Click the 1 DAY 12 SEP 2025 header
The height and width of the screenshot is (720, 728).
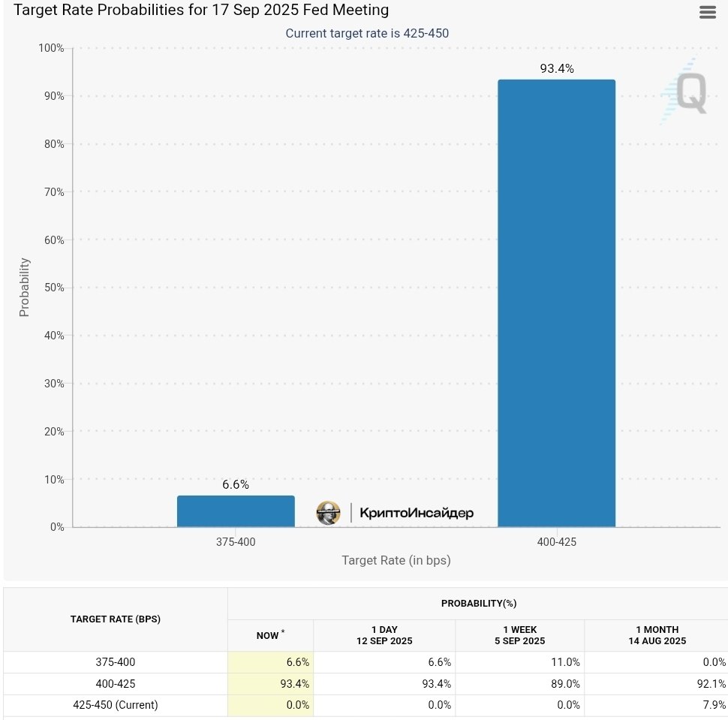click(384, 635)
